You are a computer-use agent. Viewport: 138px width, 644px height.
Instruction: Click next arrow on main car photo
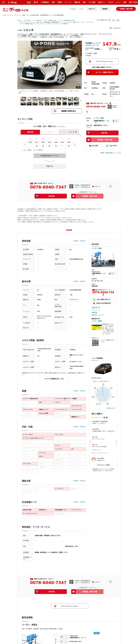coord(80,65)
